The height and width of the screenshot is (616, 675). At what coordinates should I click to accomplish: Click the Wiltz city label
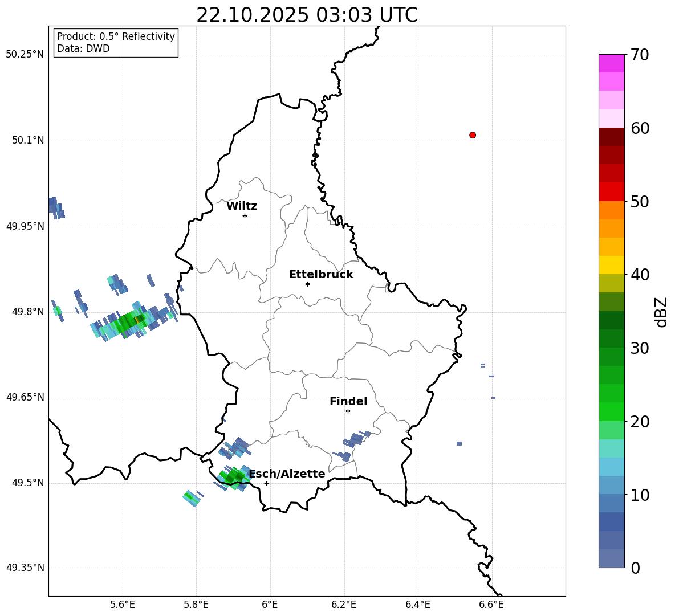point(242,206)
